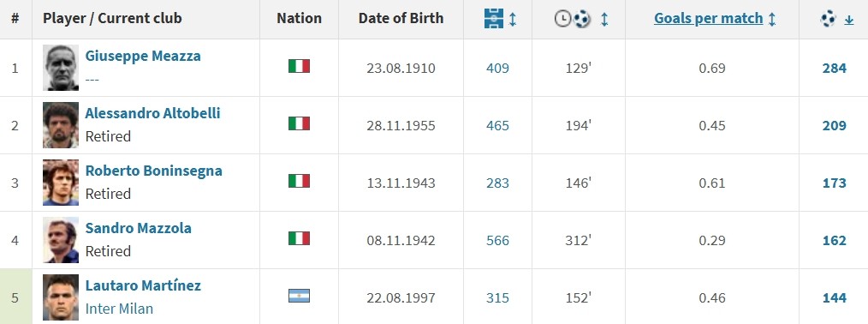Open Giuseppe Meazza's 284 goals link
Viewport: 868px width, 324px height.
[835, 68]
